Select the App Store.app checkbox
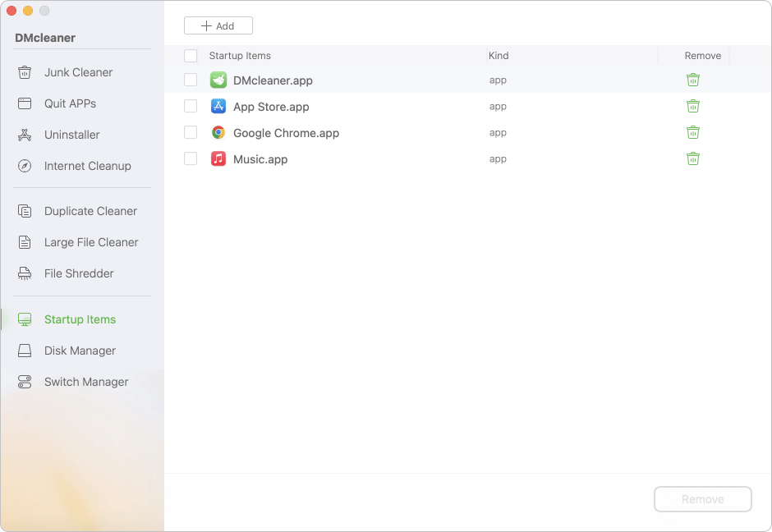The image size is (772, 532). tap(191, 106)
